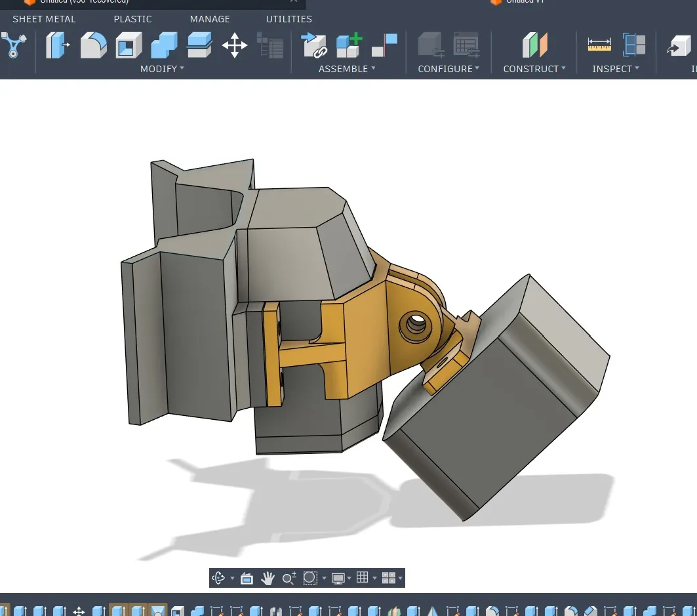Click the greyed Change Parameters table icon
Screen dimensions: 697x616
(270, 45)
